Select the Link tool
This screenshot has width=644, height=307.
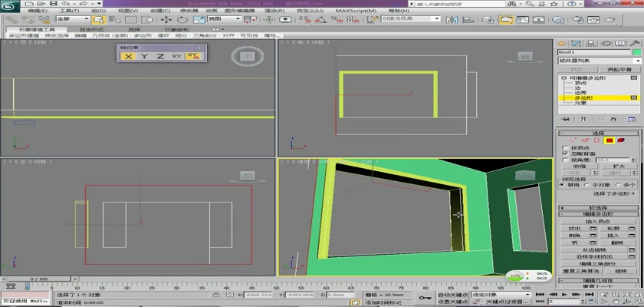11,19
